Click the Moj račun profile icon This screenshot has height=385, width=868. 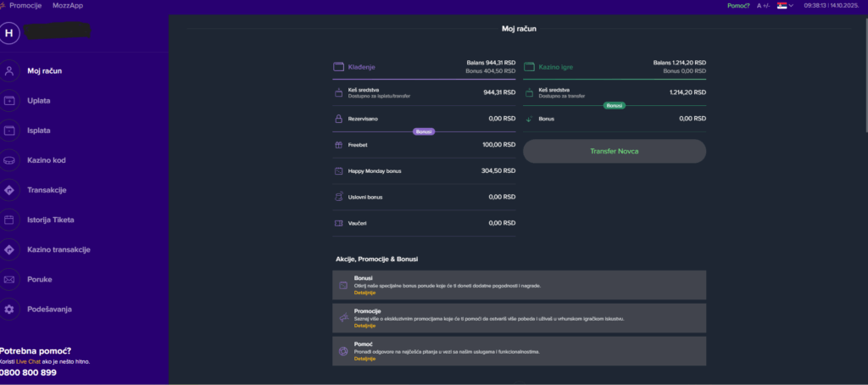(9, 71)
